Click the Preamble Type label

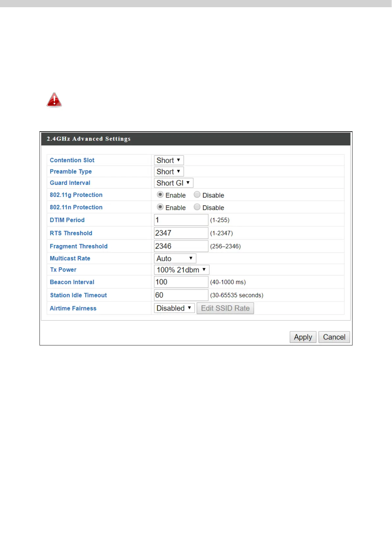click(x=71, y=171)
